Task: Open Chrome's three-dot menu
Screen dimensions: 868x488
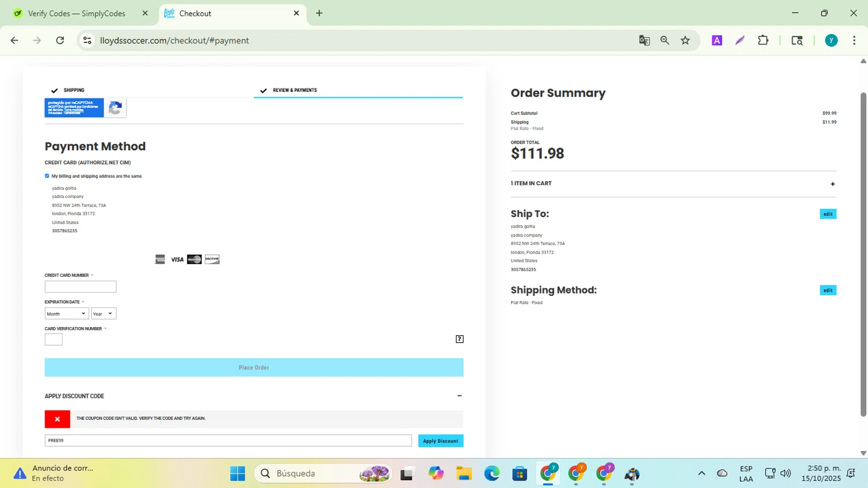Action: point(854,41)
